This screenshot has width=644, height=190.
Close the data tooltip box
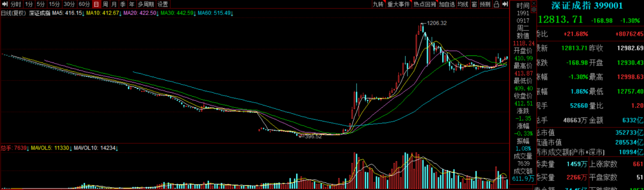point(534,4)
